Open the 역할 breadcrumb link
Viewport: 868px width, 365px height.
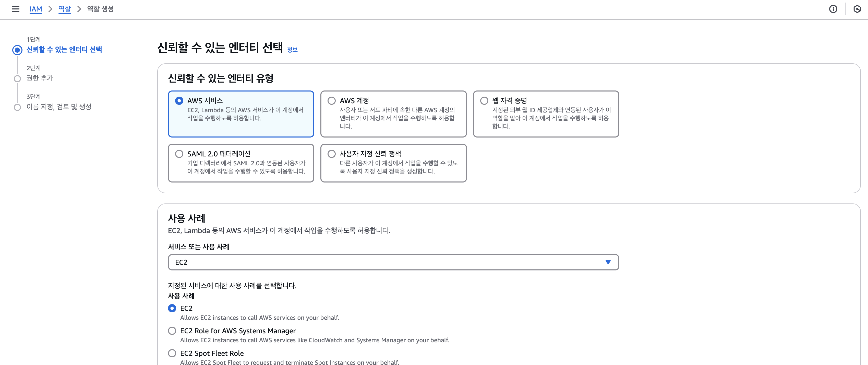click(64, 9)
